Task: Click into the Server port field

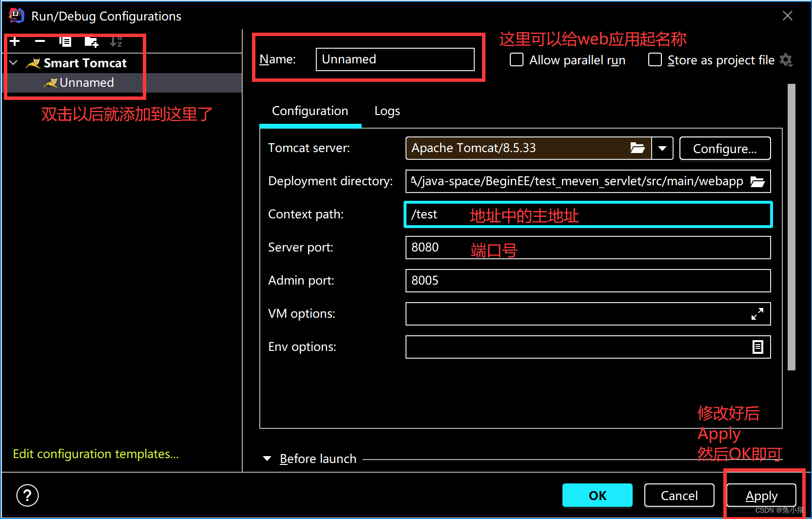Action: pos(588,248)
